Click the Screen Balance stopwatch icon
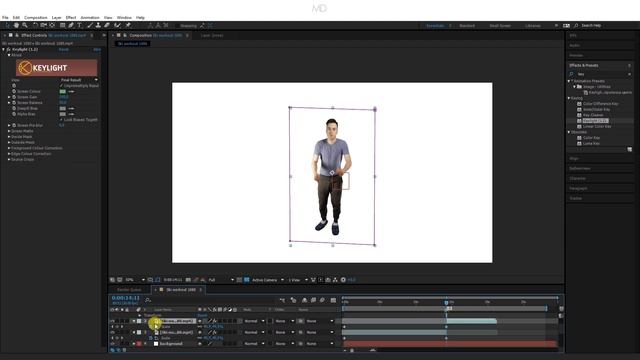This screenshot has height=360, width=640. [14, 103]
